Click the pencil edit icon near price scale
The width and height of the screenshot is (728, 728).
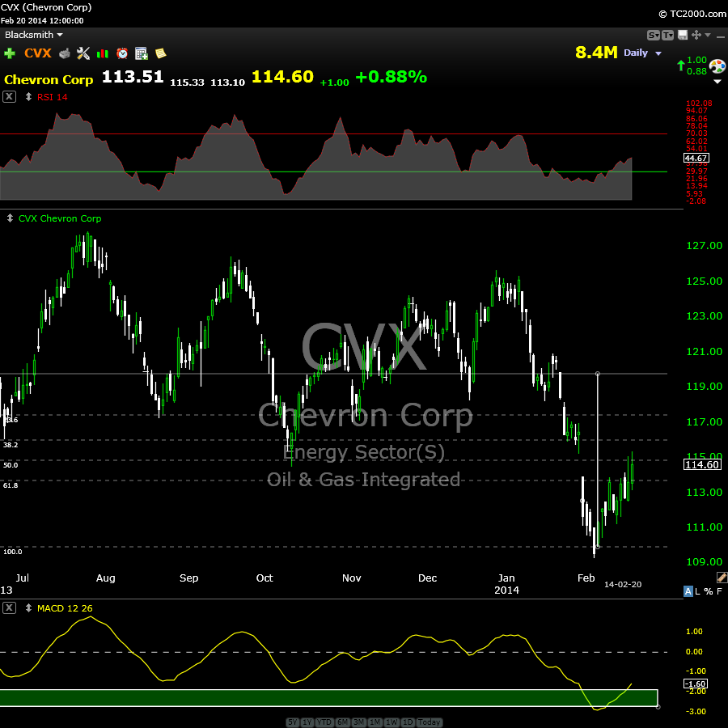pyautogui.click(x=722, y=577)
